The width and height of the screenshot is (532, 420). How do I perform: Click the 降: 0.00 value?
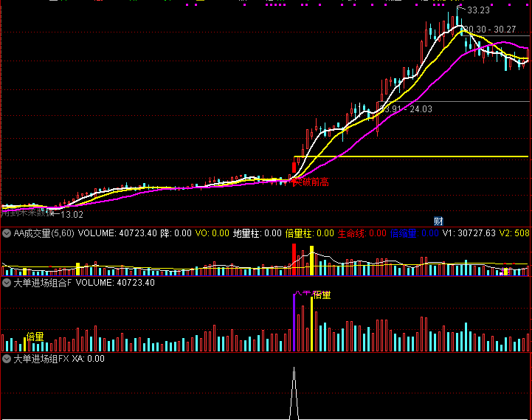[x=176, y=233]
